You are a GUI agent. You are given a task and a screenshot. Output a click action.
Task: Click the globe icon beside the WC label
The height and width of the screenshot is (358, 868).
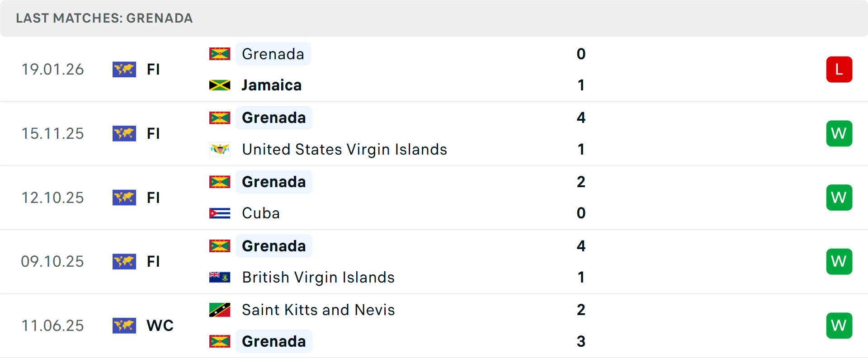coord(124,325)
